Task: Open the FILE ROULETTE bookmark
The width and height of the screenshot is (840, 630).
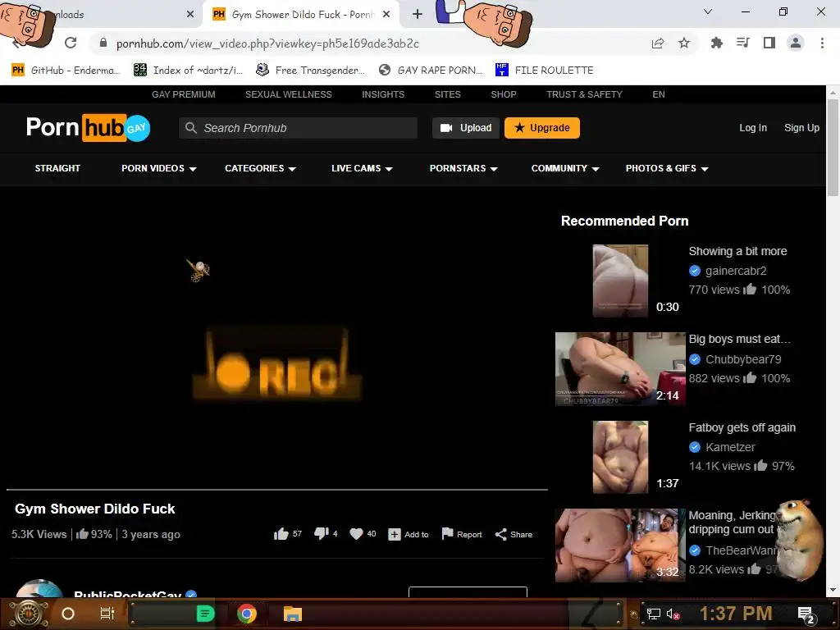Action: pyautogui.click(x=545, y=71)
